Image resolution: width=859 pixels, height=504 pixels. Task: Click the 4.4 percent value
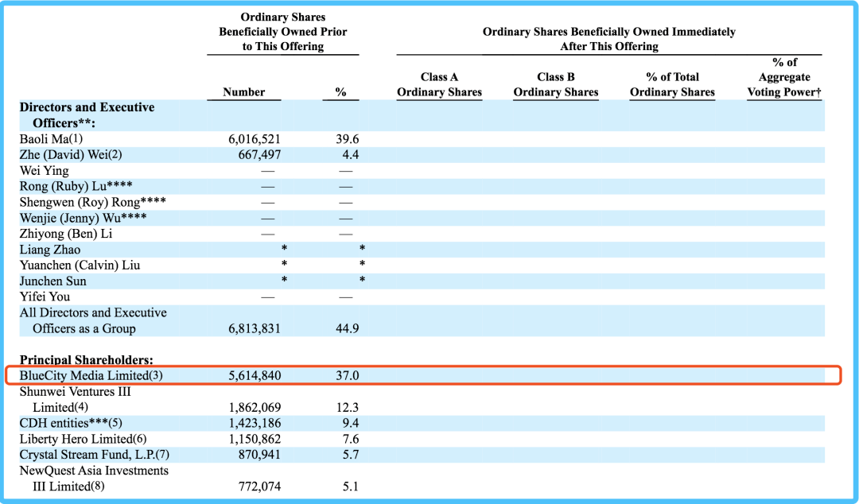pos(351,155)
